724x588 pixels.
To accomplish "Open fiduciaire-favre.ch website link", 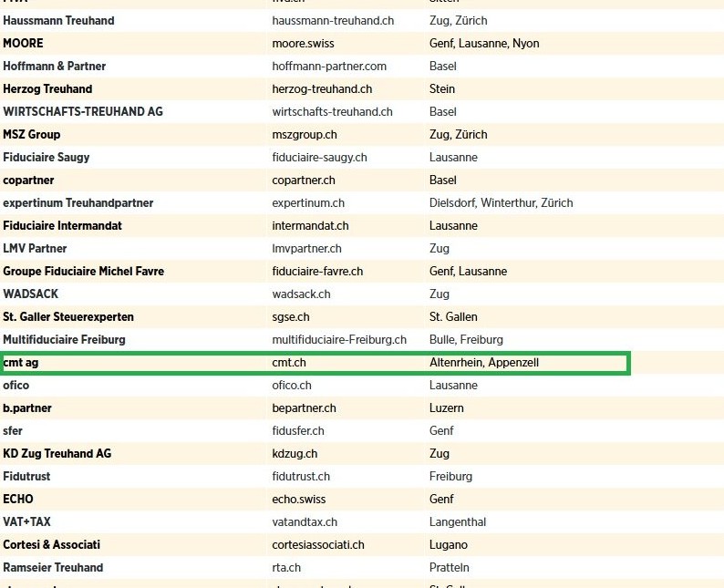I will click(x=317, y=272).
